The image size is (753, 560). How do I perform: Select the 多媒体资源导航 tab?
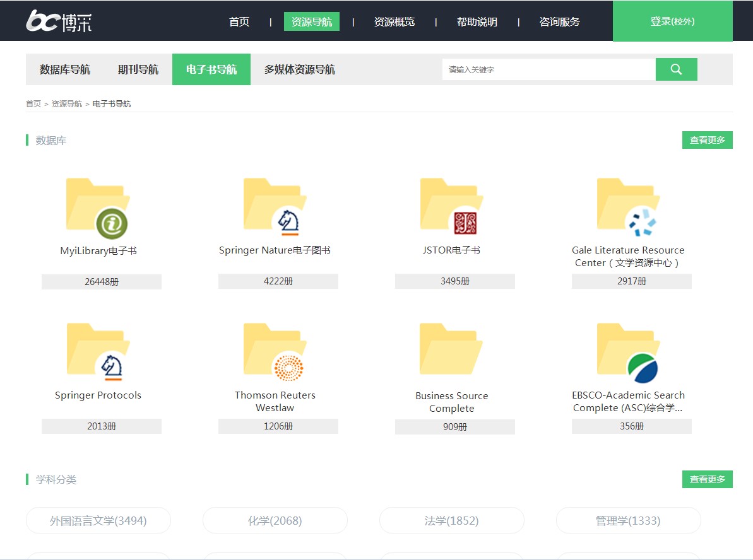click(299, 69)
